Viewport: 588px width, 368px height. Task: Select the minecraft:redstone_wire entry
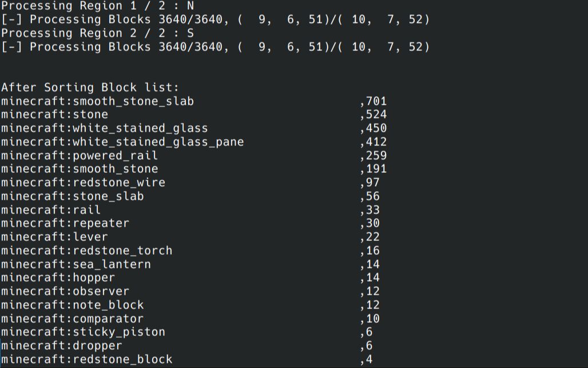(x=83, y=183)
